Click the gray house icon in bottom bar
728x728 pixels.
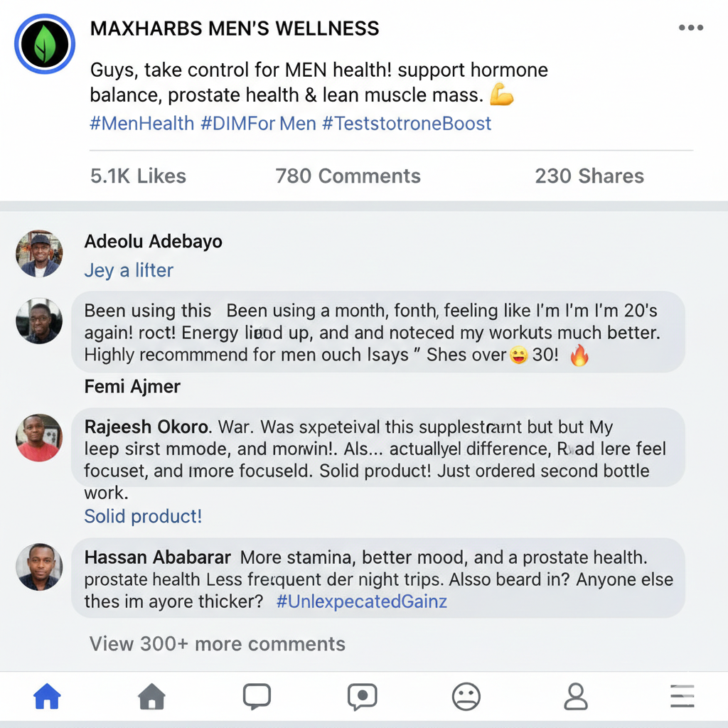tap(151, 697)
